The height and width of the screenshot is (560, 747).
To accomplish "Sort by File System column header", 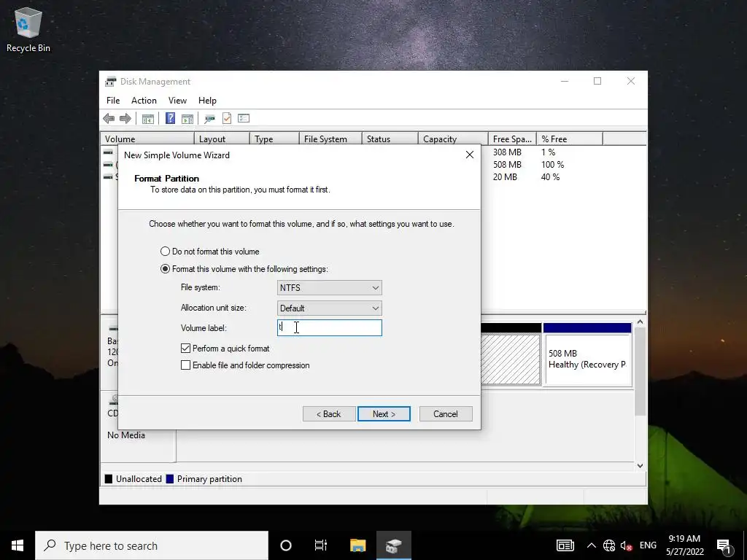I will pos(330,139).
